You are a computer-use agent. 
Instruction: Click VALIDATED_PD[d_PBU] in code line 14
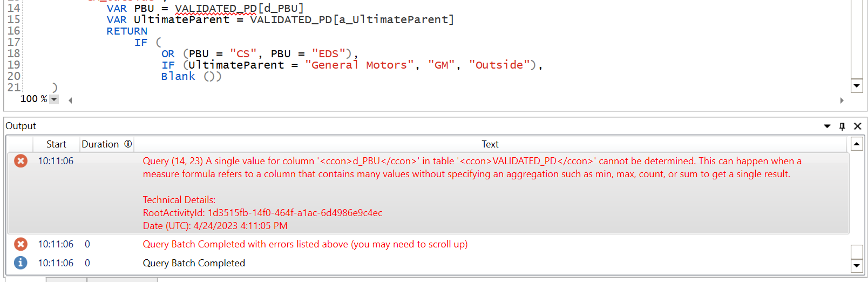239,8
